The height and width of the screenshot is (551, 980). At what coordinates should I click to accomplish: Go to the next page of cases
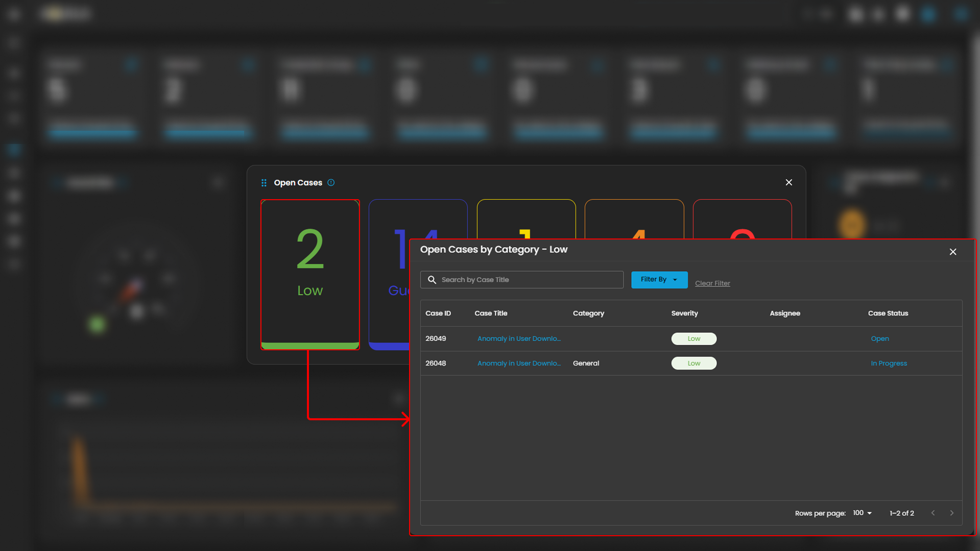[951, 513]
